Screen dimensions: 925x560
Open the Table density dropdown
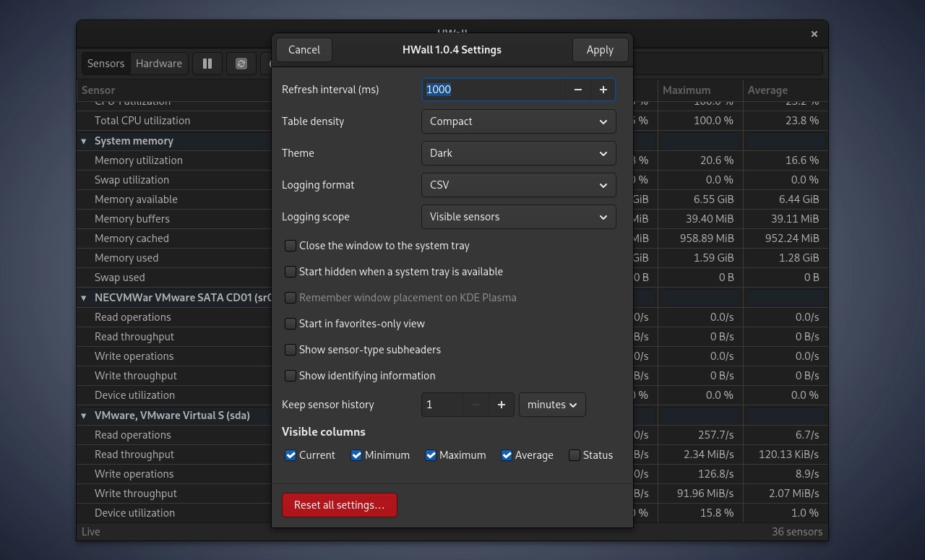point(519,121)
